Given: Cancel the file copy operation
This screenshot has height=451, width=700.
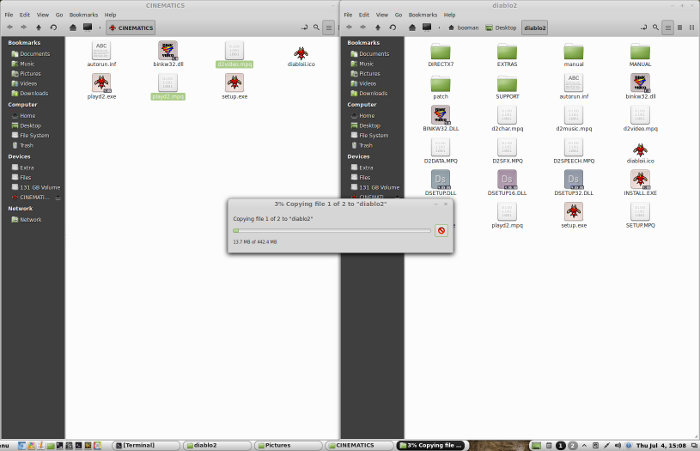Looking at the screenshot, I should (x=441, y=230).
